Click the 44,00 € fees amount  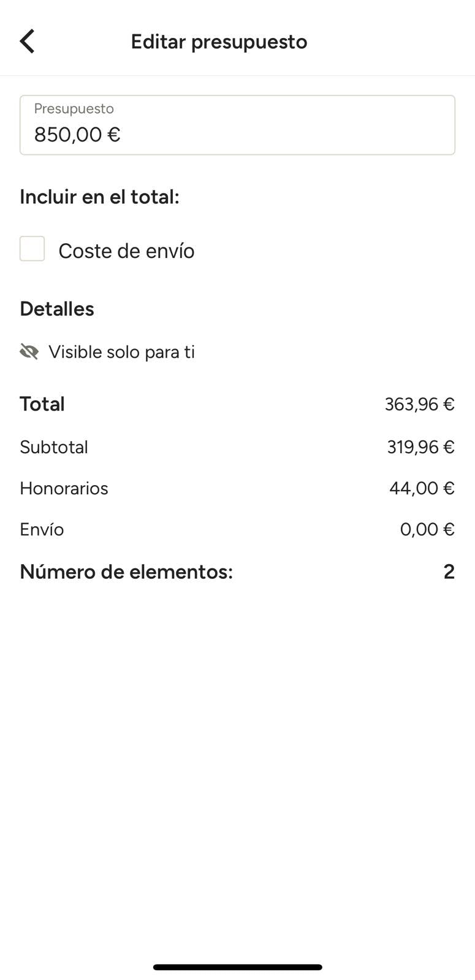click(x=422, y=488)
